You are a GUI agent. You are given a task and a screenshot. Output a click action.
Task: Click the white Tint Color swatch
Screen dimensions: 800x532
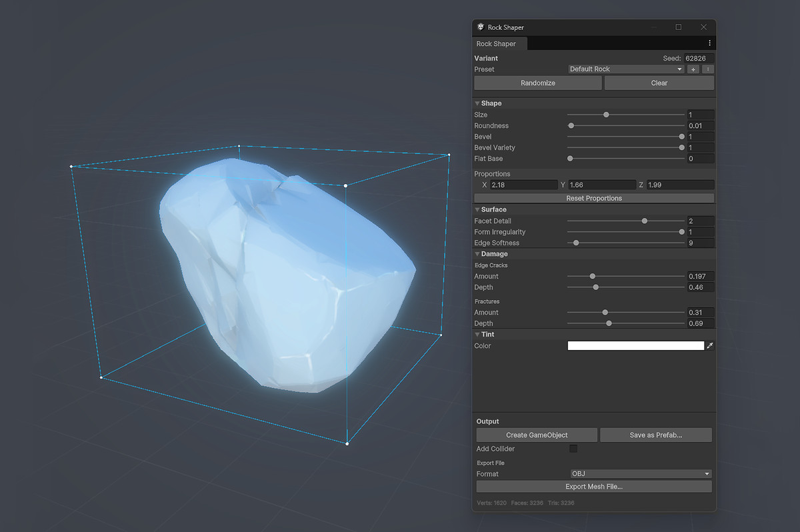[636, 346]
